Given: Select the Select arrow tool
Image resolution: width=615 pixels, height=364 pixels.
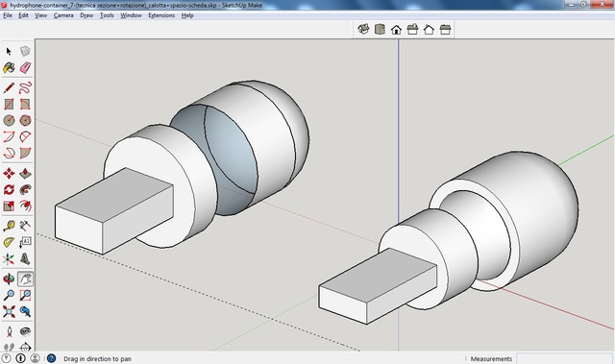Looking at the screenshot, I should [9, 51].
